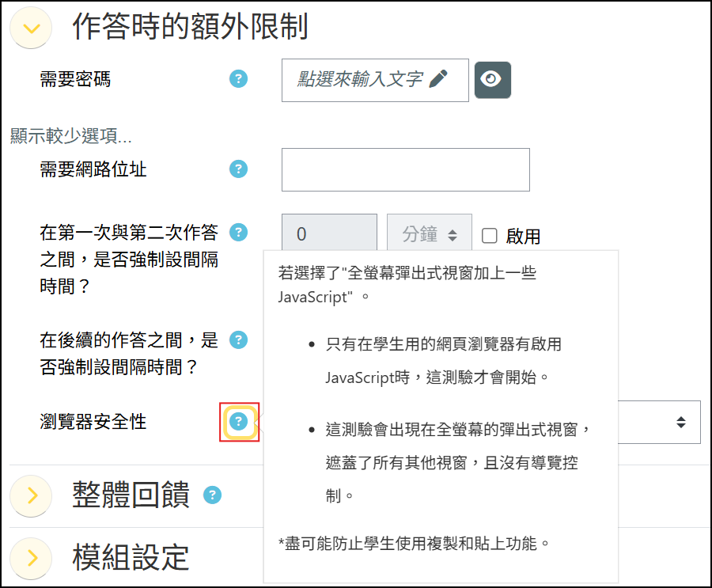Click 點選來輸入文字 to enter password
Screen dimensions: 712x588
click(x=360, y=79)
